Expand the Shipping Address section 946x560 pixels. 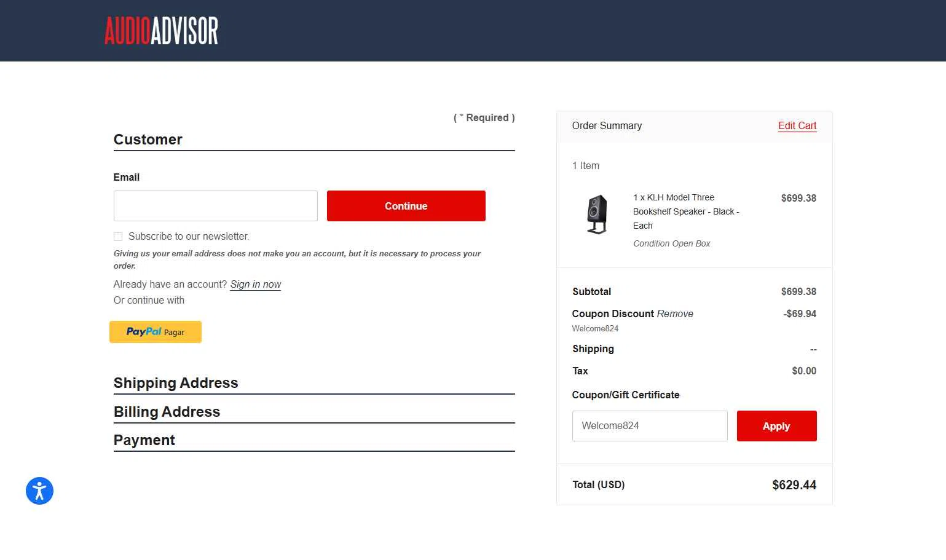(x=176, y=383)
